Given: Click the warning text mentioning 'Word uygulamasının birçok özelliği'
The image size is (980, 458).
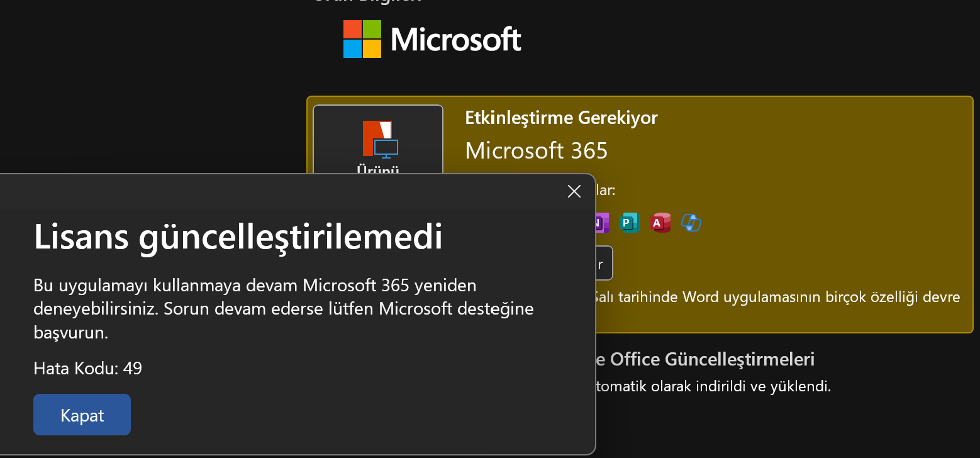Looking at the screenshot, I should 777,297.
